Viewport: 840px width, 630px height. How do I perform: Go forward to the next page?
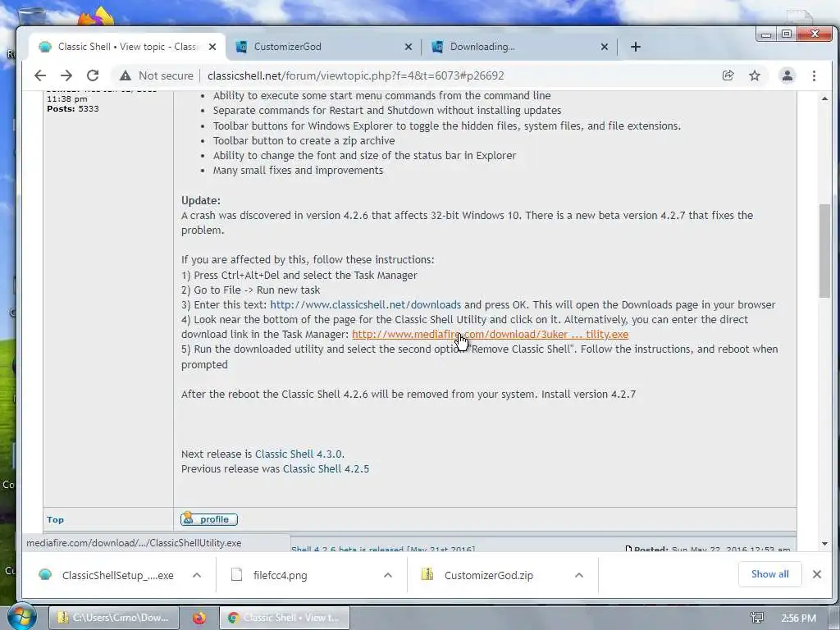(x=66, y=75)
